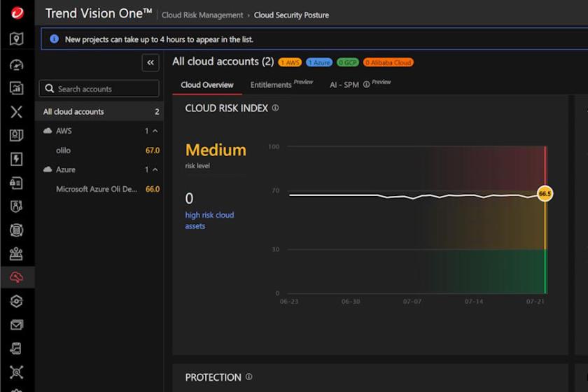Click the Azure account score 66.0

153,189
